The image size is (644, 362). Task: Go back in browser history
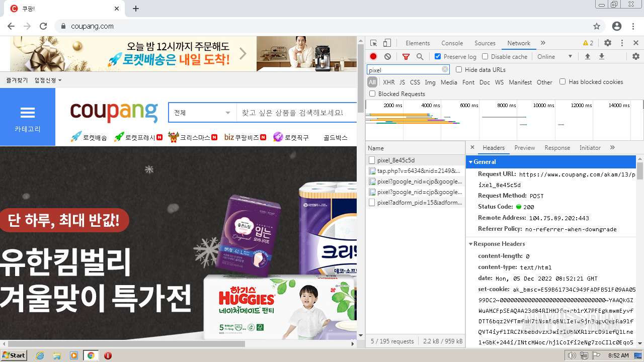pos(11,26)
